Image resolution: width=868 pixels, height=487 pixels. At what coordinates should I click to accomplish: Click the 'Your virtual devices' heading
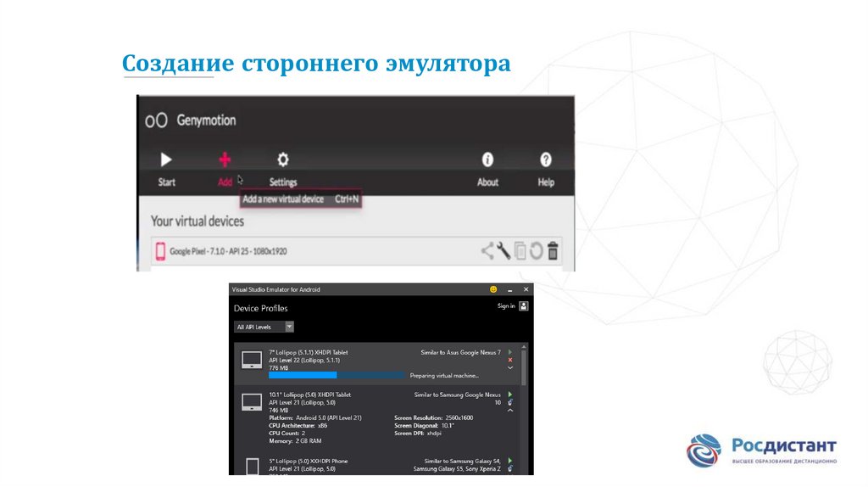pos(197,221)
